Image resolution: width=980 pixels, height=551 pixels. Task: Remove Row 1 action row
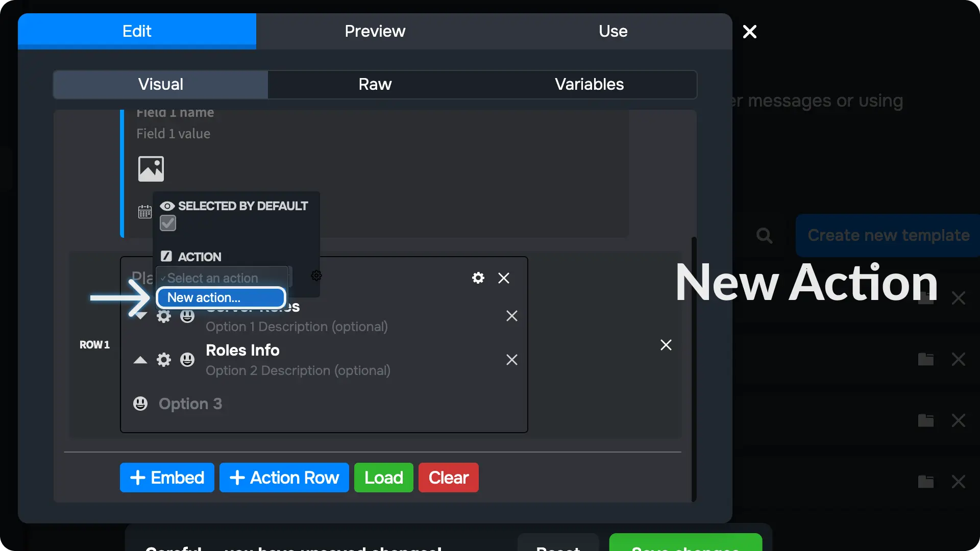tap(666, 345)
